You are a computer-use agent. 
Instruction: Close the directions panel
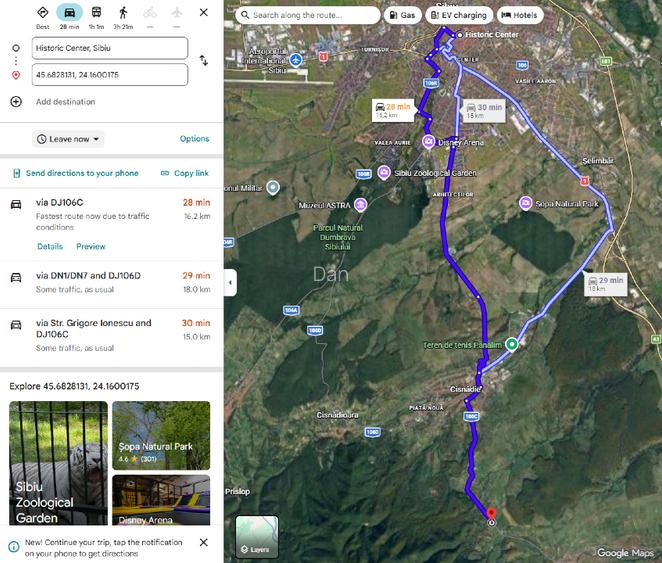pos(203,13)
